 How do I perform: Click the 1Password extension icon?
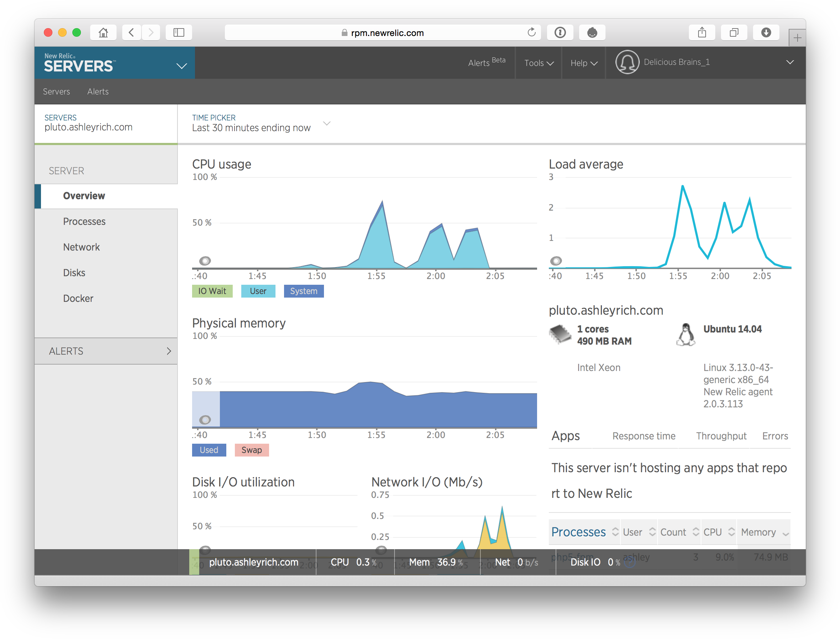[x=560, y=33]
